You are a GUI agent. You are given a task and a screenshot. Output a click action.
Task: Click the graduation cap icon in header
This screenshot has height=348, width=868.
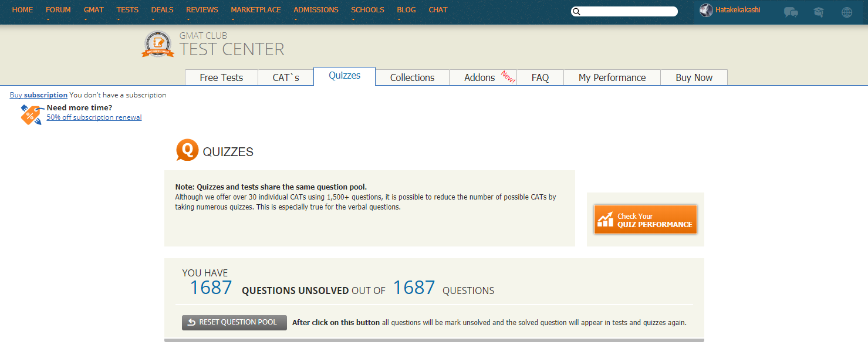click(818, 12)
